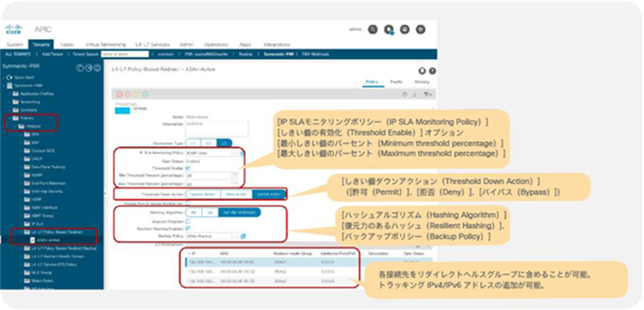The image size is (644, 310).
Task: Open the Backup Policy dropdown
Action: click(x=236, y=236)
